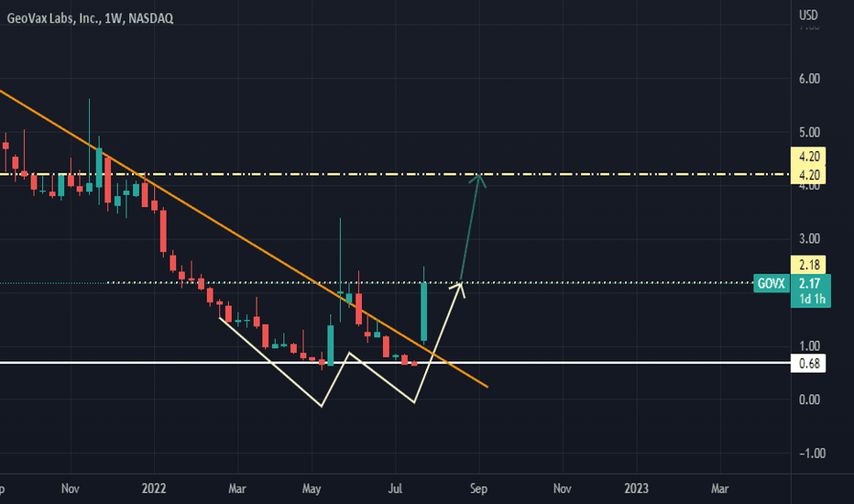854x504 pixels.
Task: Click the 2023 label on time axis
Action: coord(636,488)
